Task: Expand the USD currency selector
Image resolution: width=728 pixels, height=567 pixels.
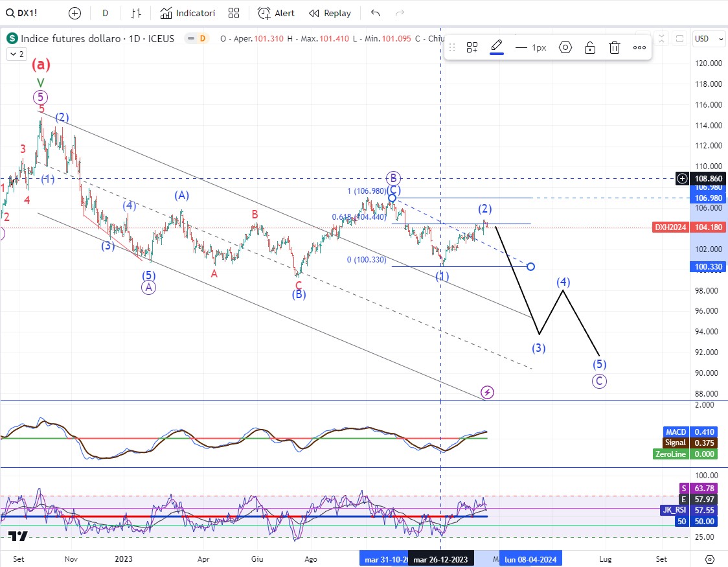Action: 709,39
